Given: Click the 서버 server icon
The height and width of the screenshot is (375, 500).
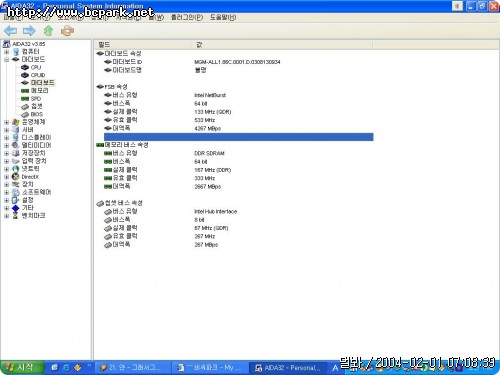Looking at the screenshot, I should click(16, 130).
